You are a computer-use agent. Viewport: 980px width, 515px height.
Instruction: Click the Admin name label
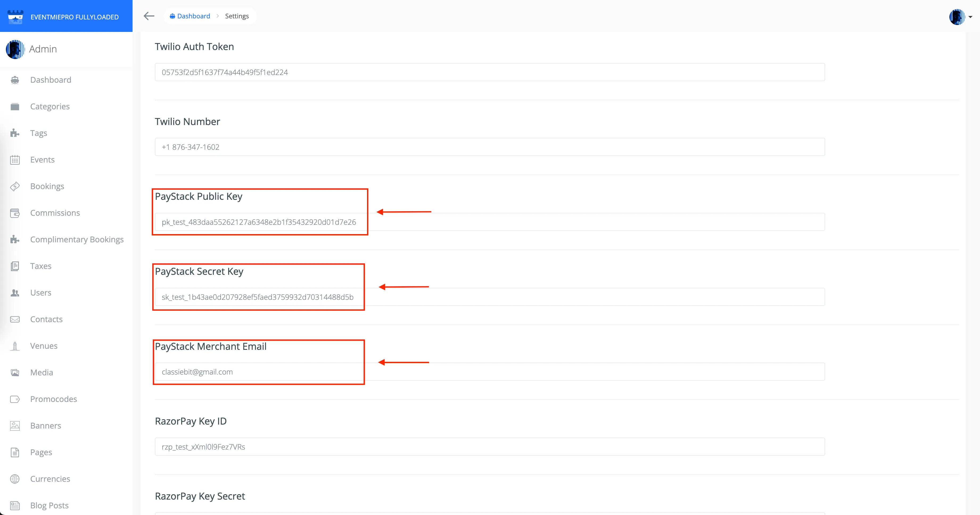pyautogui.click(x=43, y=49)
